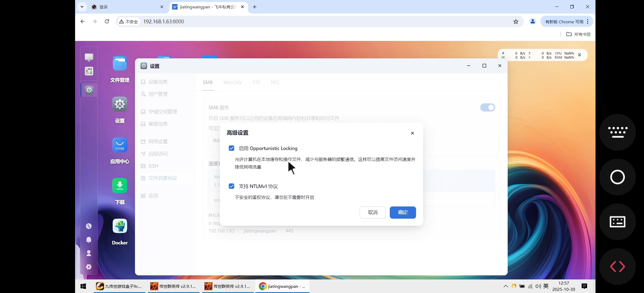
Task: Uncheck 支持 NTLMv1 协议
Action: pos(231,186)
